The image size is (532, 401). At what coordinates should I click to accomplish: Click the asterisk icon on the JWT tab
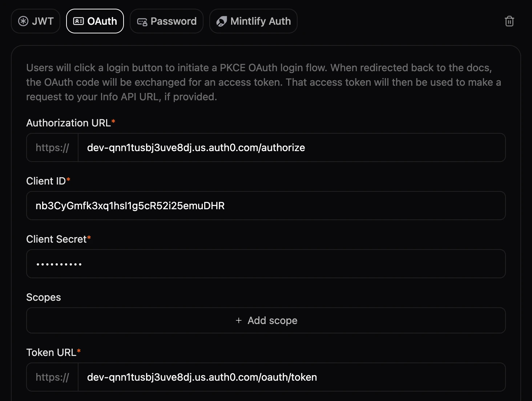click(23, 21)
